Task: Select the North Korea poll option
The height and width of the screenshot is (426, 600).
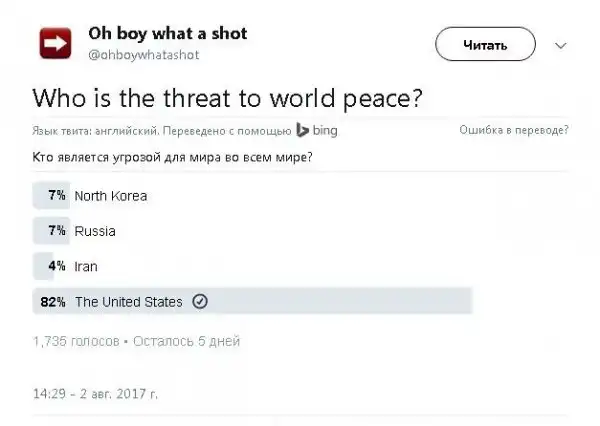Action: coord(111,196)
